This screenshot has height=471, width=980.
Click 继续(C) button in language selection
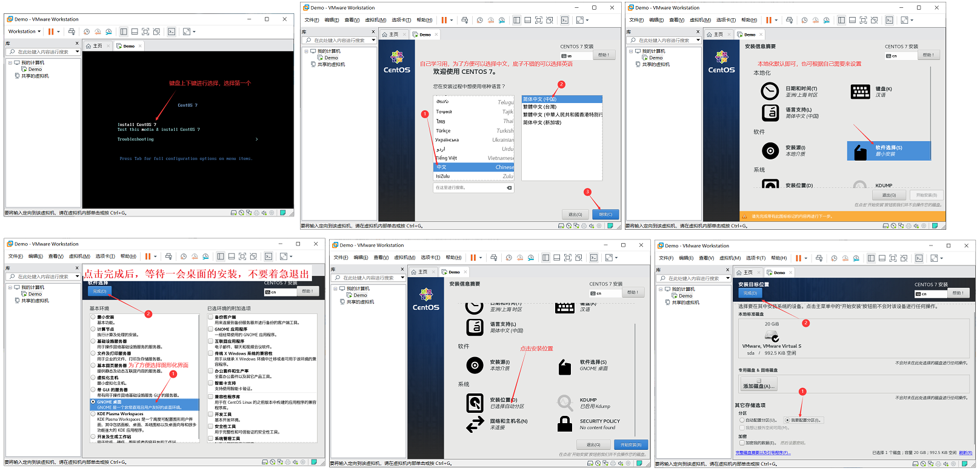(x=605, y=214)
